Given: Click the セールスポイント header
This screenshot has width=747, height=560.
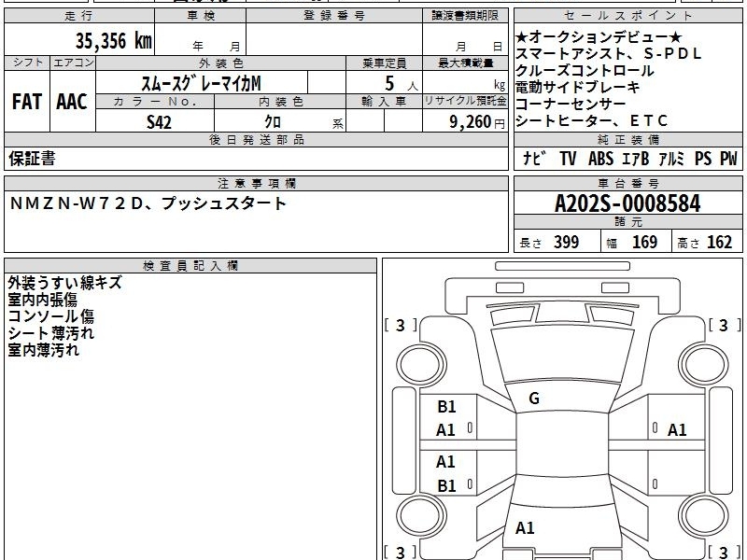Looking at the screenshot, I should point(627,16).
